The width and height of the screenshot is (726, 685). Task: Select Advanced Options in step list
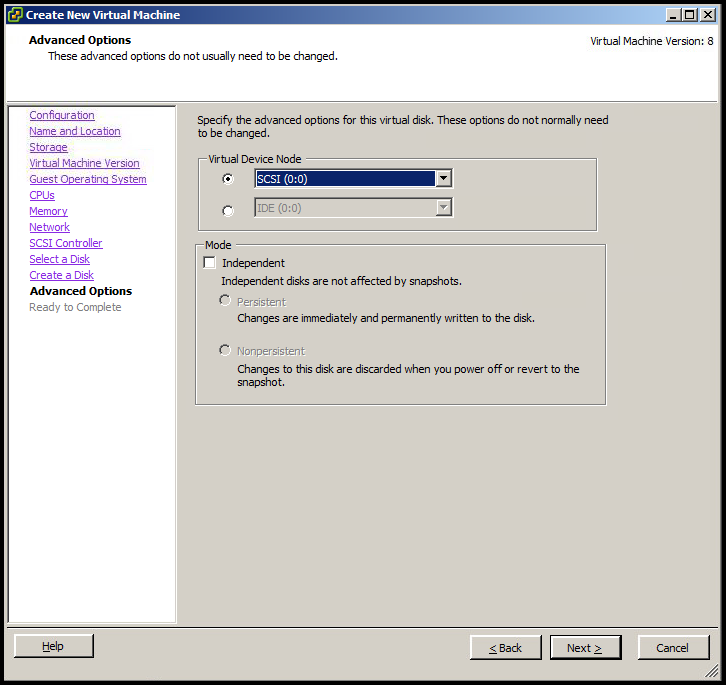click(x=81, y=291)
